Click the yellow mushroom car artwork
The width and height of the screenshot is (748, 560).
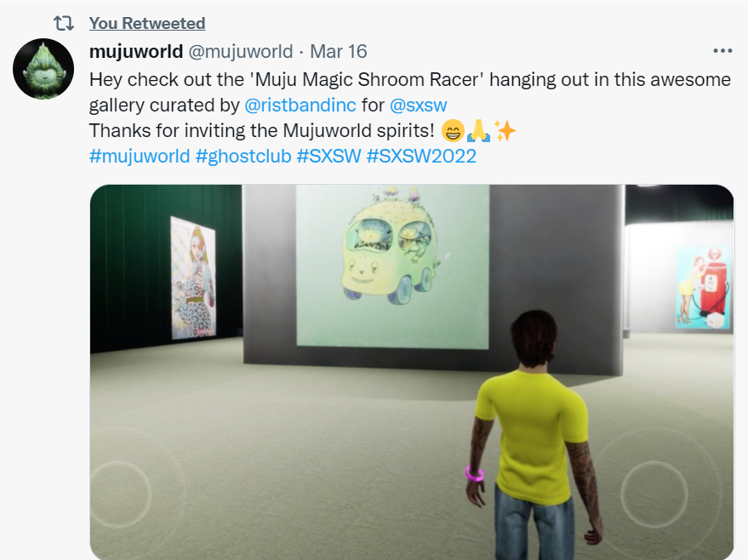(x=392, y=267)
